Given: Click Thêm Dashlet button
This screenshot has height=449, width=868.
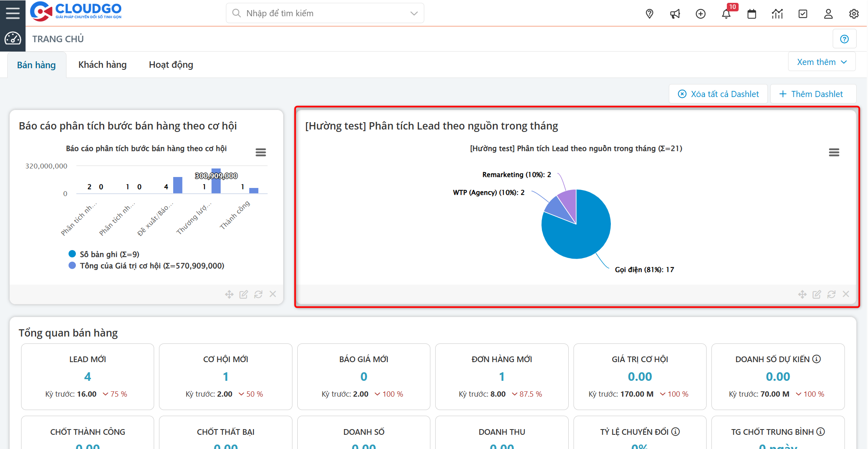Looking at the screenshot, I should pyautogui.click(x=812, y=94).
